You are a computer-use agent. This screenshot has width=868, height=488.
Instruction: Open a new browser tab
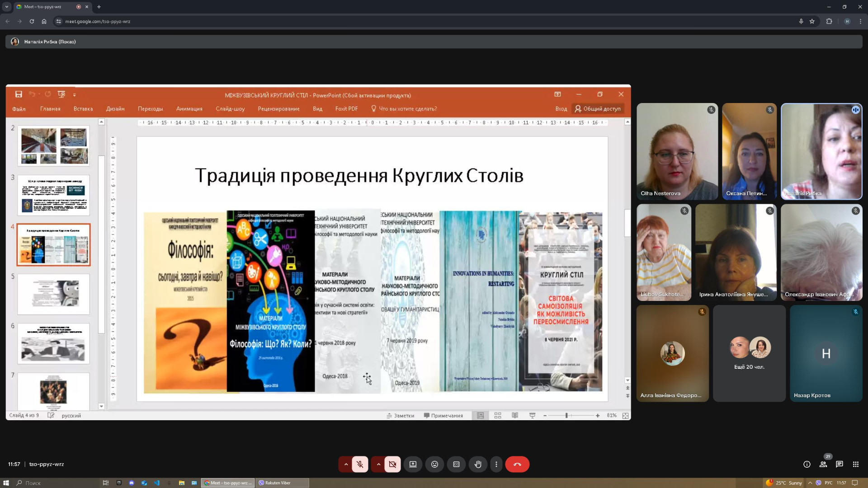tap(99, 7)
